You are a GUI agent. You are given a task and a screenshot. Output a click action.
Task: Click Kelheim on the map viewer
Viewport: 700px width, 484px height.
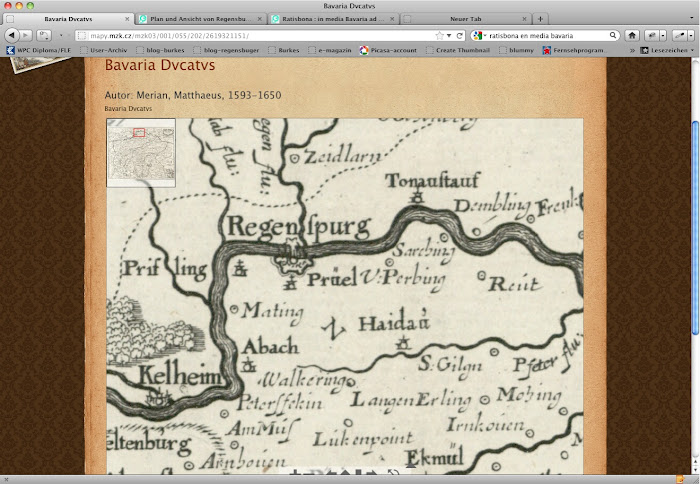coord(179,375)
